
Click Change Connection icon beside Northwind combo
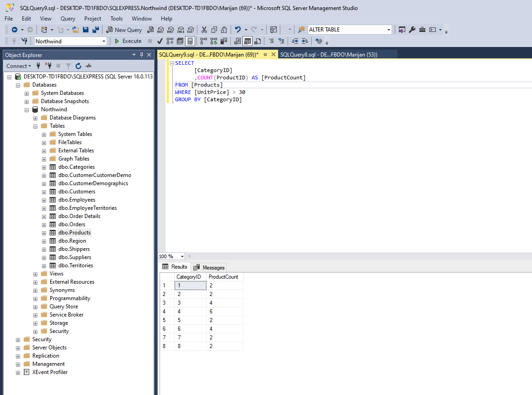[x=24, y=41]
